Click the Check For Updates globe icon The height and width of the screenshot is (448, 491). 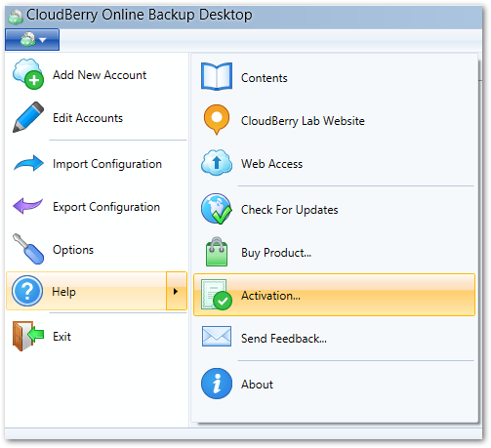(217, 209)
